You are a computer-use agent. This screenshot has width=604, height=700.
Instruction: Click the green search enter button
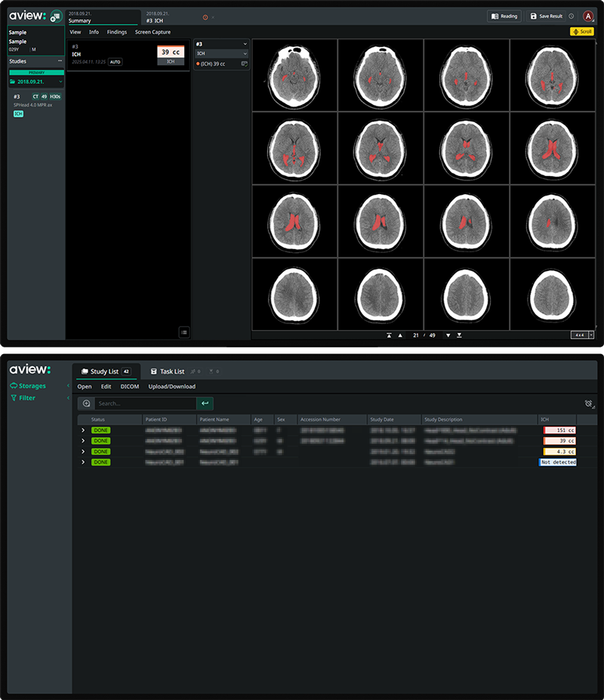click(x=205, y=403)
